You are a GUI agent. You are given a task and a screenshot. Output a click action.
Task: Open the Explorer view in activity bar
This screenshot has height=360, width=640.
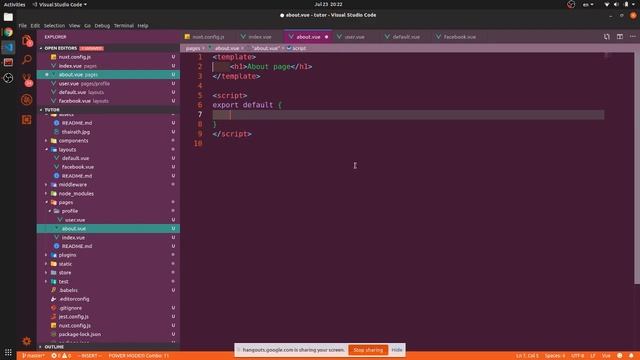tap(27, 40)
